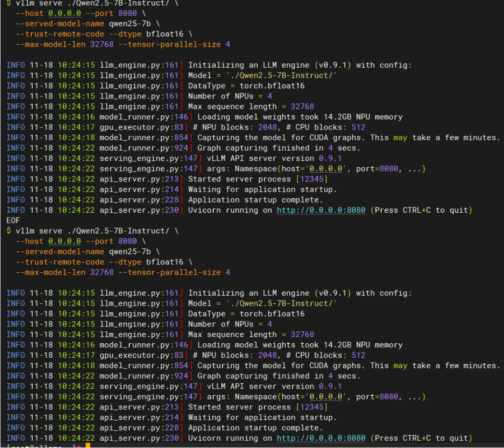Image resolution: width=504 pixels, height=448 pixels.
Task: Click 'Max sequence length' text below the EOF line
Action: (x=232, y=335)
